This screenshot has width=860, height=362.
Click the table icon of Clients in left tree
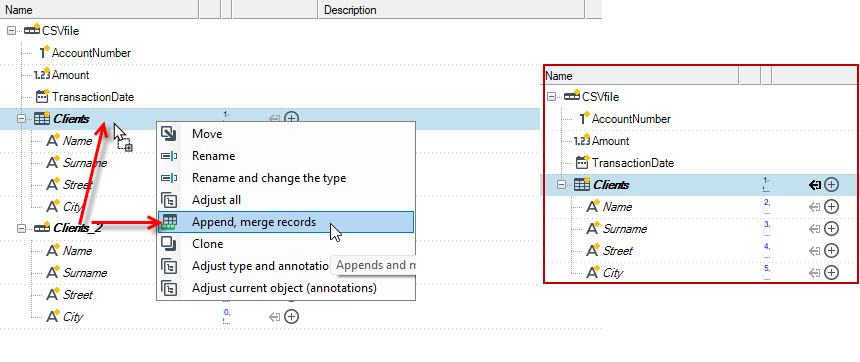(x=42, y=118)
